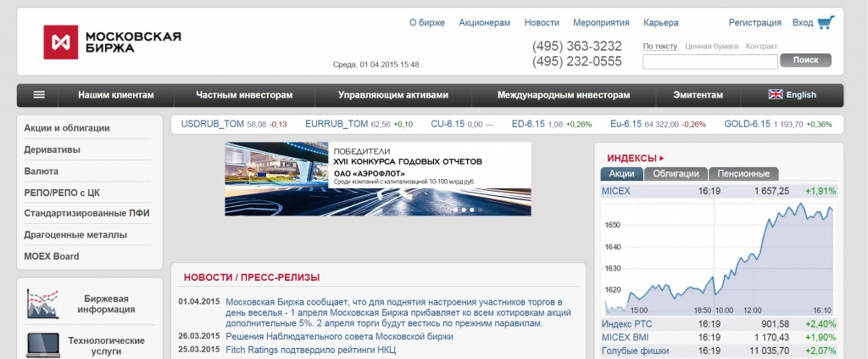Click red arrow next to ИНДЕКСЫ

click(662, 159)
